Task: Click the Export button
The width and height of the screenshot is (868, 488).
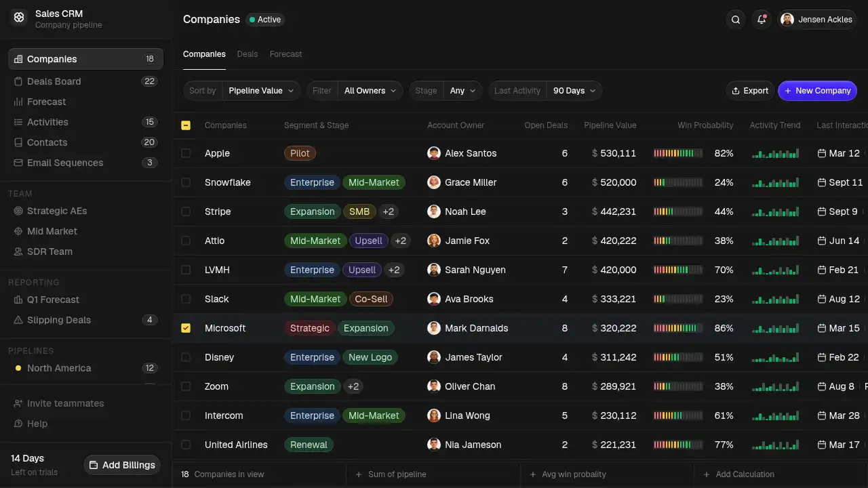Action: click(749, 91)
